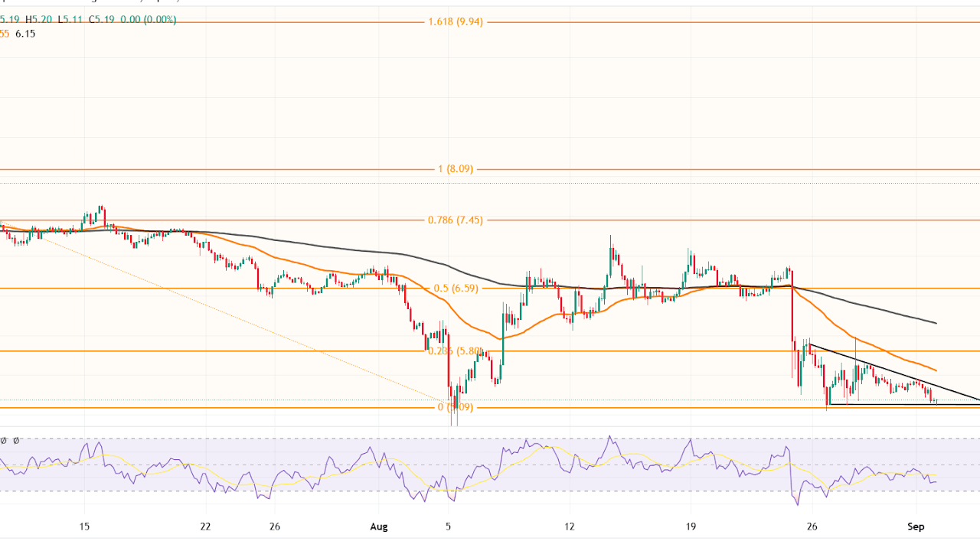Click the 5 date label on time axis
Viewport: 980px width, 551px height.
(x=449, y=527)
